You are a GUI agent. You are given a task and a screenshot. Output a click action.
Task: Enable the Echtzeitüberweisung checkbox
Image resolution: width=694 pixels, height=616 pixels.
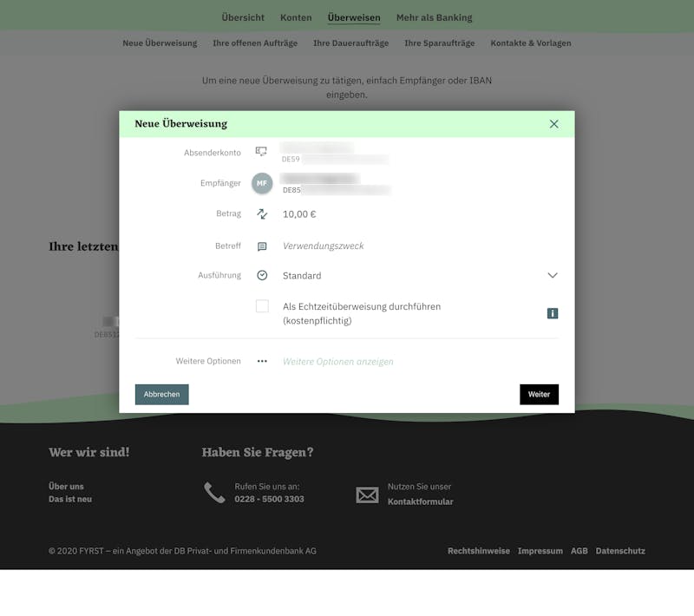coord(262,305)
